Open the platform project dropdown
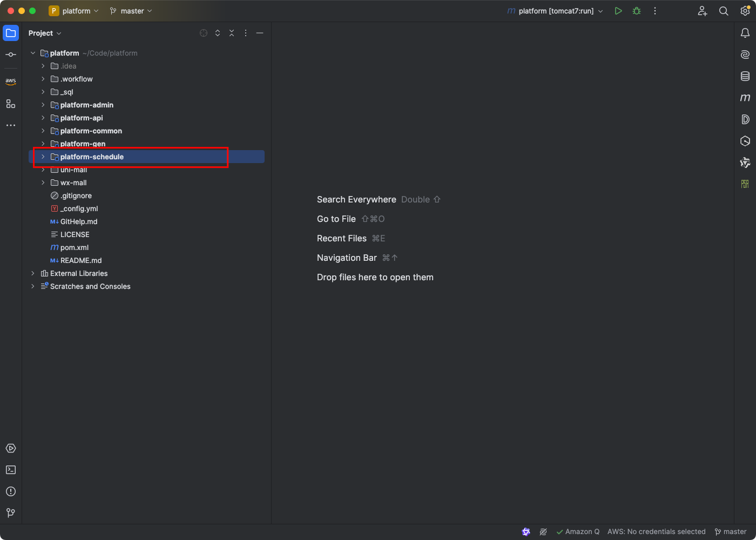This screenshot has height=540, width=756. pos(74,11)
